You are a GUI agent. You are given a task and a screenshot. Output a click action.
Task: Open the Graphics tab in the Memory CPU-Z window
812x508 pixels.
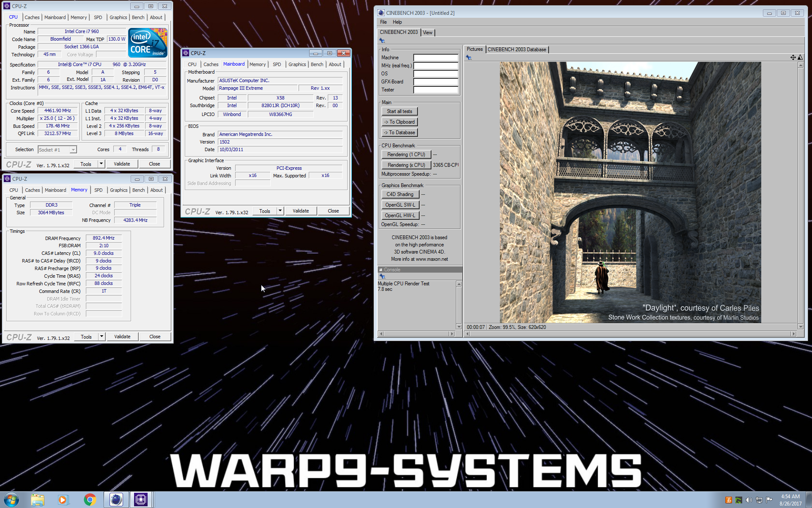click(118, 190)
